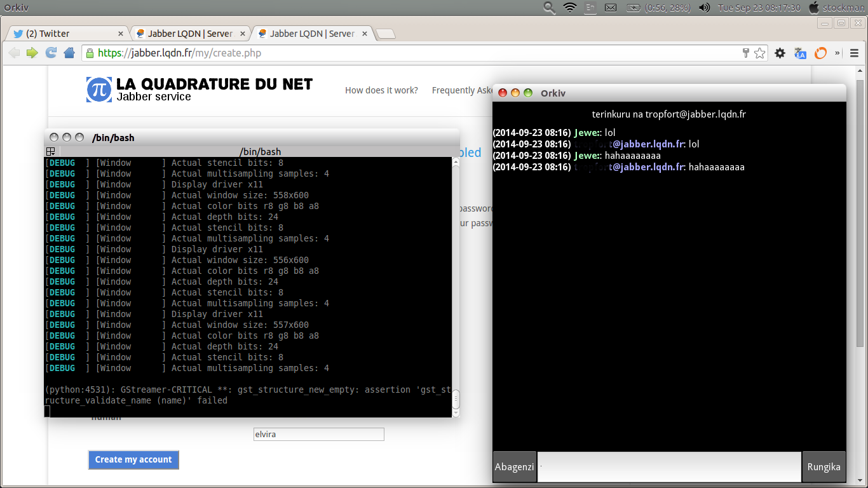Maximize the browser window
The image size is (868, 488).
tap(841, 23)
